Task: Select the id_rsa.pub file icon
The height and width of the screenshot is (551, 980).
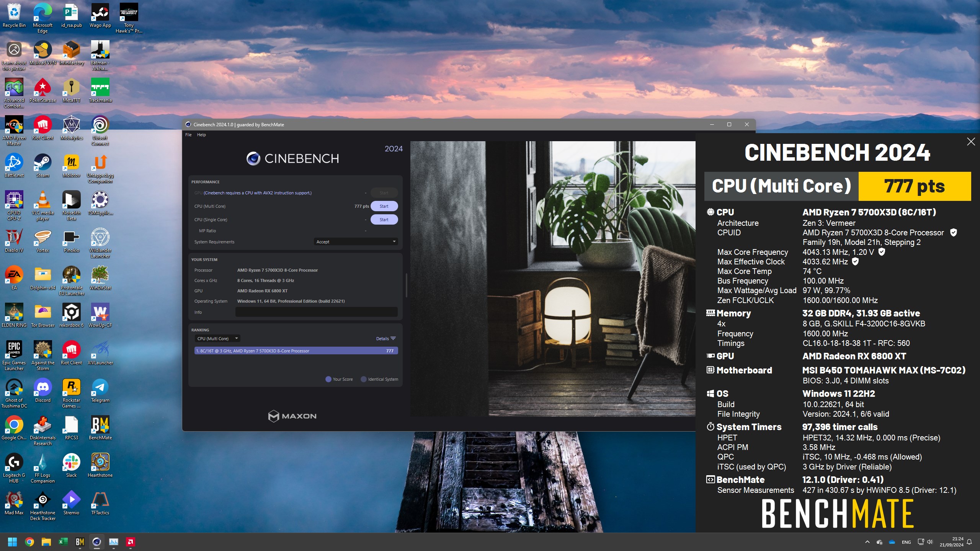Action: [x=72, y=16]
